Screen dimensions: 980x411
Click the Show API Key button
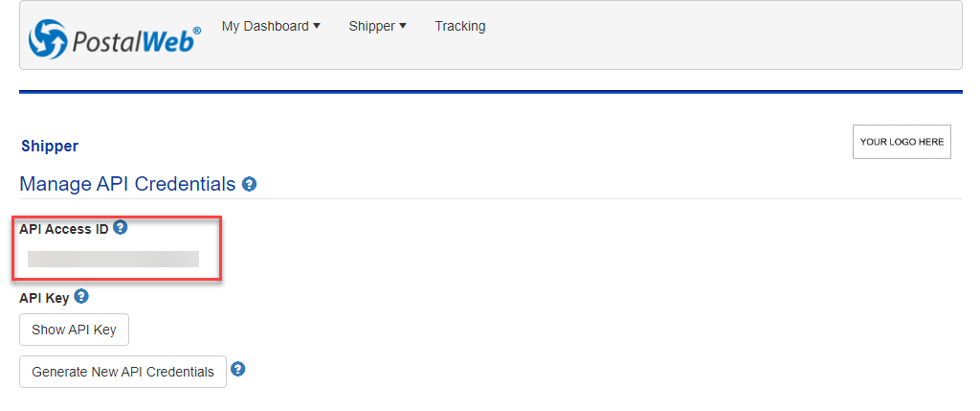coord(74,330)
